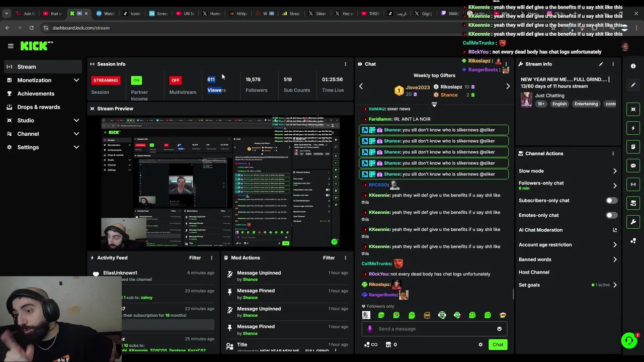Click the Entertaining stream tag

click(586, 104)
